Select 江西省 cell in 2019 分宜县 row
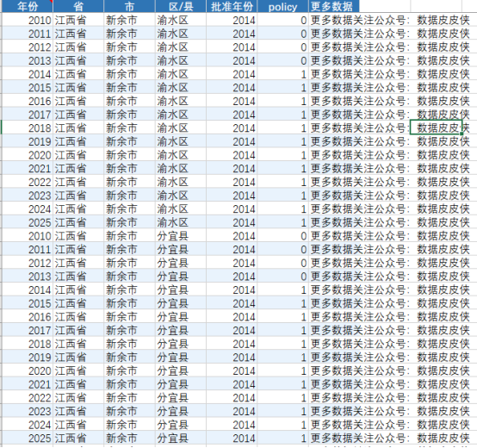 coord(78,357)
